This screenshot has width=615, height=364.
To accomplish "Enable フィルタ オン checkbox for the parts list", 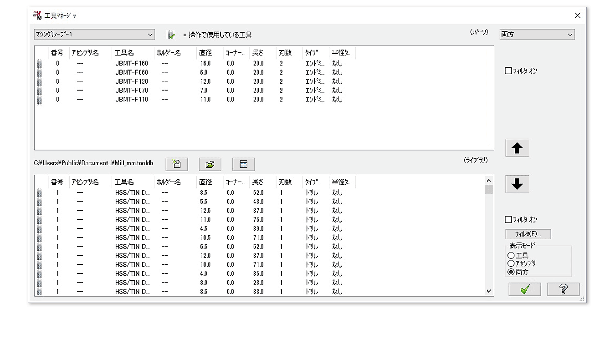I will (508, 71).
